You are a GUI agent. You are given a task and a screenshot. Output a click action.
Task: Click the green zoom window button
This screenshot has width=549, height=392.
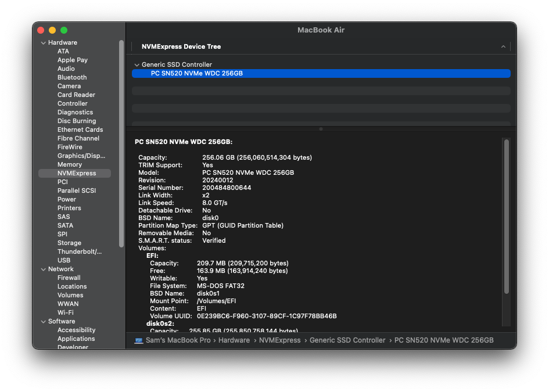[x=64, y=30]
